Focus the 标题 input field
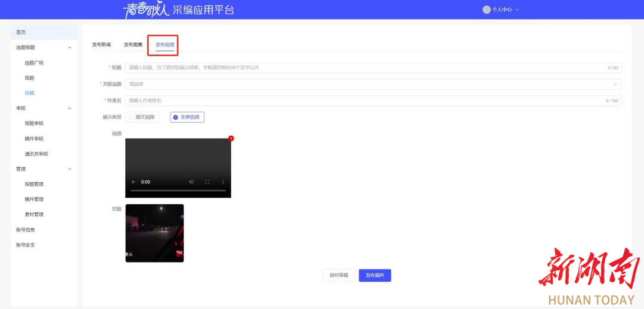644x309 pixels. point(373,68)
